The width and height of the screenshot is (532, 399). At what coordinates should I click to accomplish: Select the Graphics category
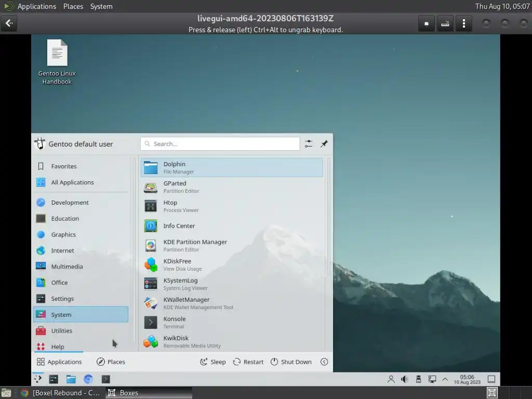[81, 234]
